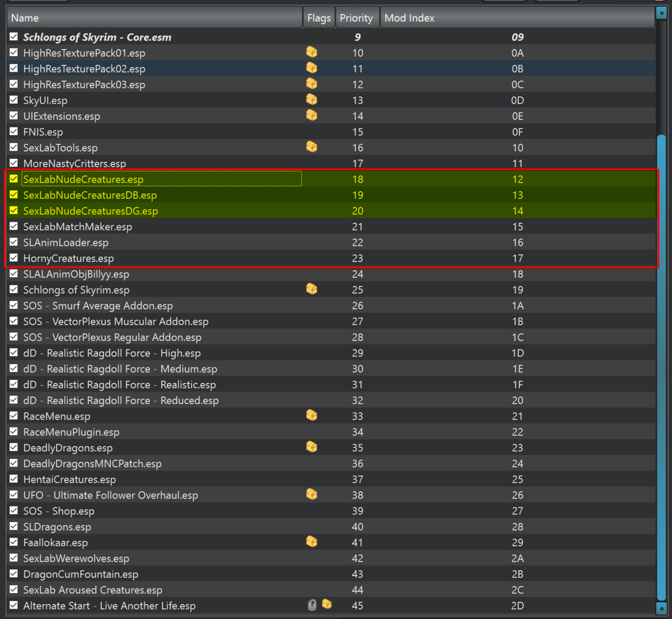Select SexLab Aroused Creatures.esp row

pos(331,590)
